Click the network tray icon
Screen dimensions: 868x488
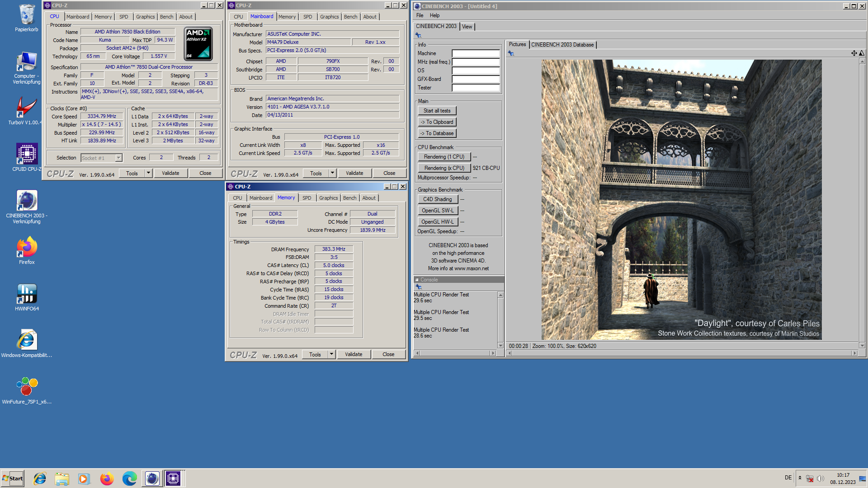pyautogui.click(x=810, y=479)
